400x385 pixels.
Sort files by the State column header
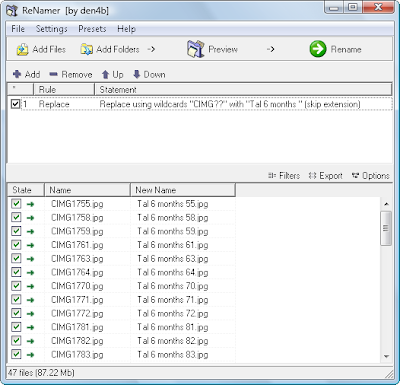point(26,190)
